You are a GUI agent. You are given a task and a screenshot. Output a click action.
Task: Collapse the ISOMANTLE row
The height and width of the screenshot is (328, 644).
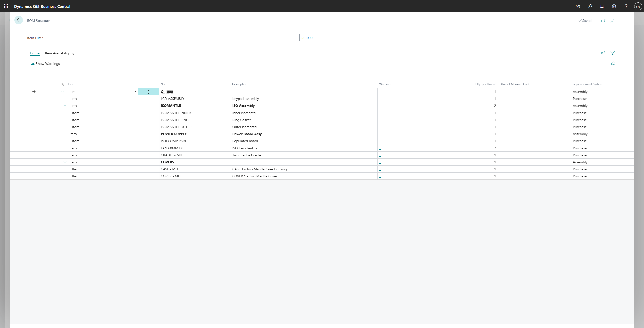(65, 106)
